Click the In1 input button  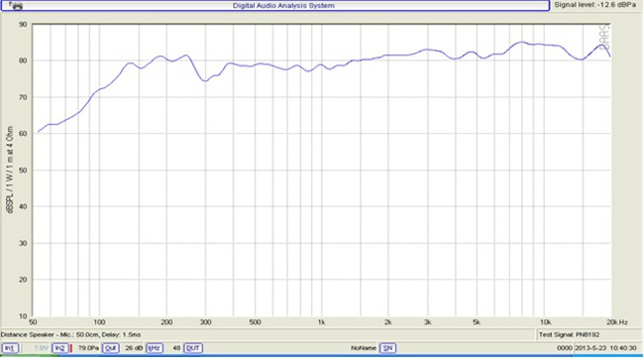point(10,348)
